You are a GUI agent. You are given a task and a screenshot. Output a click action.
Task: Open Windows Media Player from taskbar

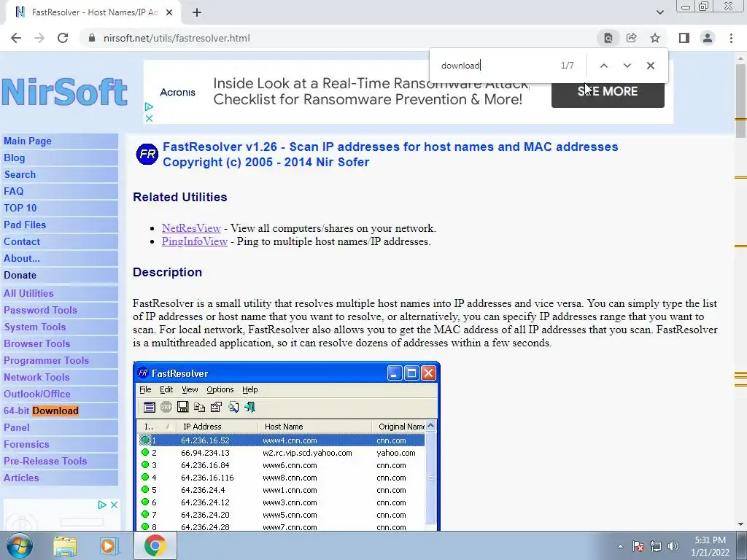pyautogui.click(x=109, y=545)
